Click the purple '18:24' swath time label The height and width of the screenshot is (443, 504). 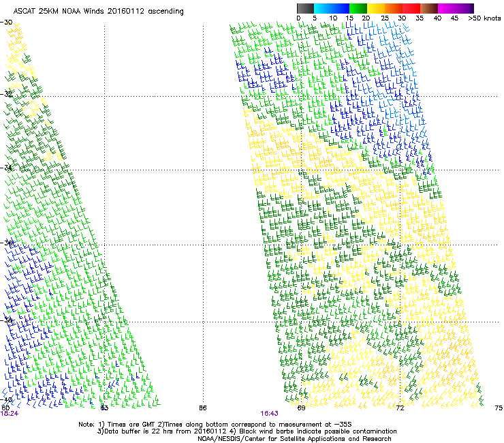[10, 414]
